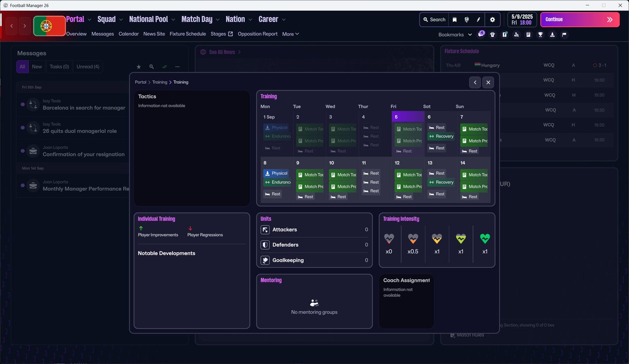Open the messages bubble shortcut with badge 4
629x364 pixels.
tap(481, 35)
